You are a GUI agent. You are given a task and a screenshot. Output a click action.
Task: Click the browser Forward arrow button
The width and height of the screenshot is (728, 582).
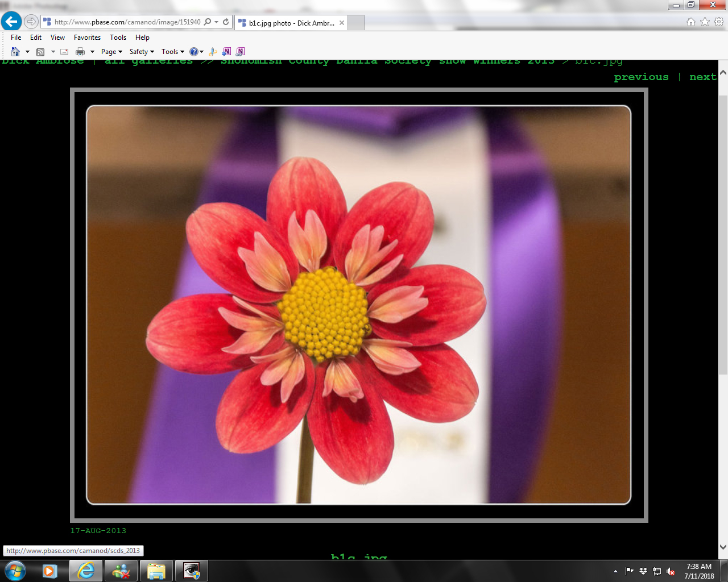click(x=31, y=22)
